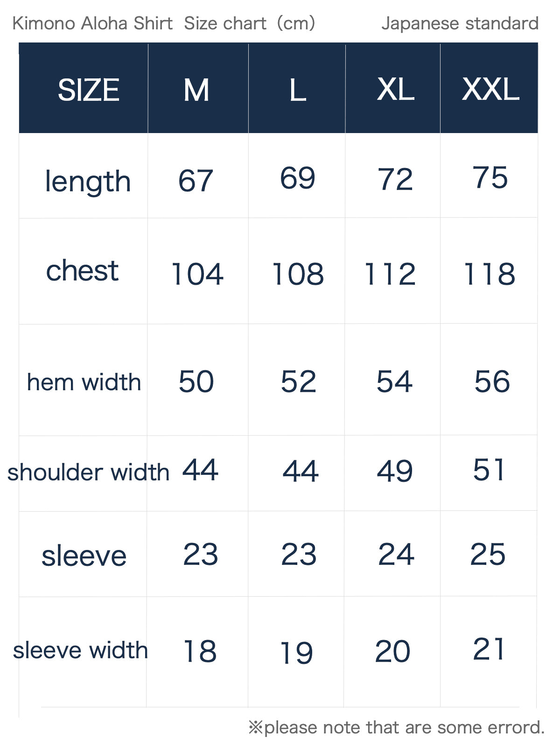Select the M size column header
The width and height of the screenshot is (560, 747).
click(x=198, y=89)
